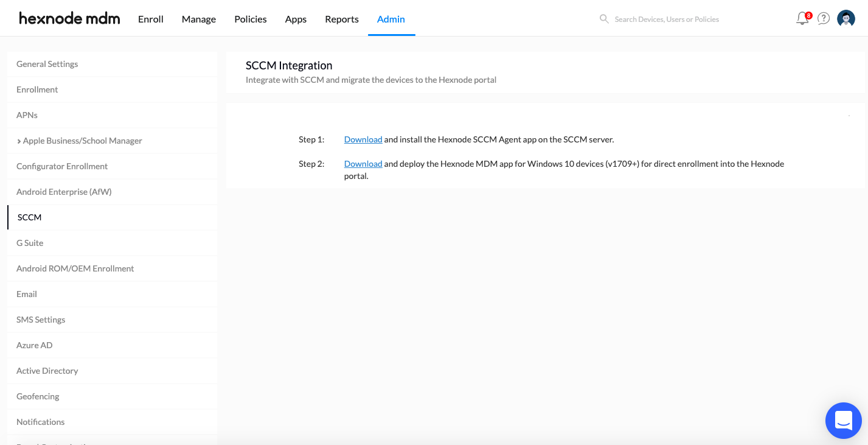Click the search magnifier icon
This screenshot has width=868, height=445.
(x=604, y=19)
